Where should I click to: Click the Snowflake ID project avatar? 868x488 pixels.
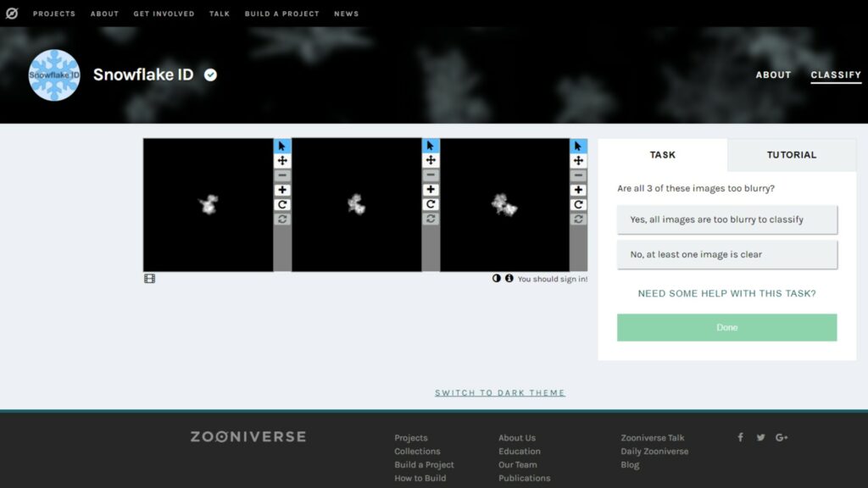pos(54,75)
